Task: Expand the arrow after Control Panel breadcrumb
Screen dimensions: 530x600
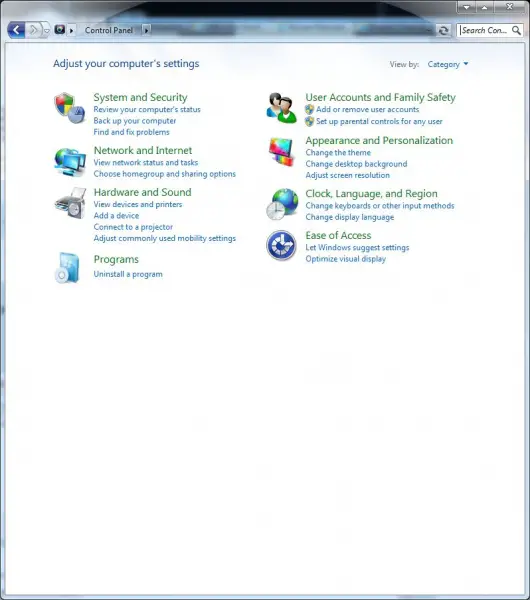Action: point(147,30)
